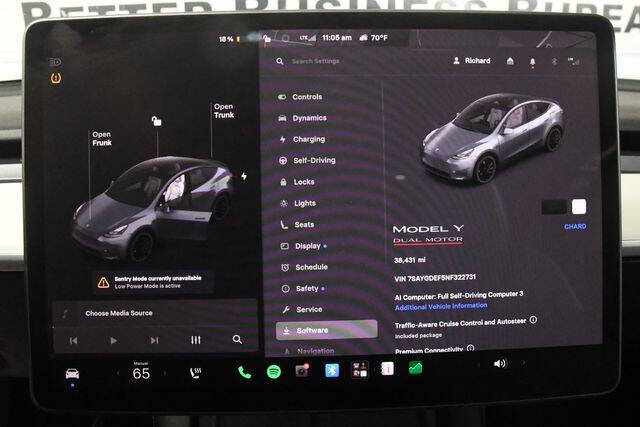Tap the search magnifier icon beside Search Settings
This screenshot has width=640, height=427.
(280, 61)
